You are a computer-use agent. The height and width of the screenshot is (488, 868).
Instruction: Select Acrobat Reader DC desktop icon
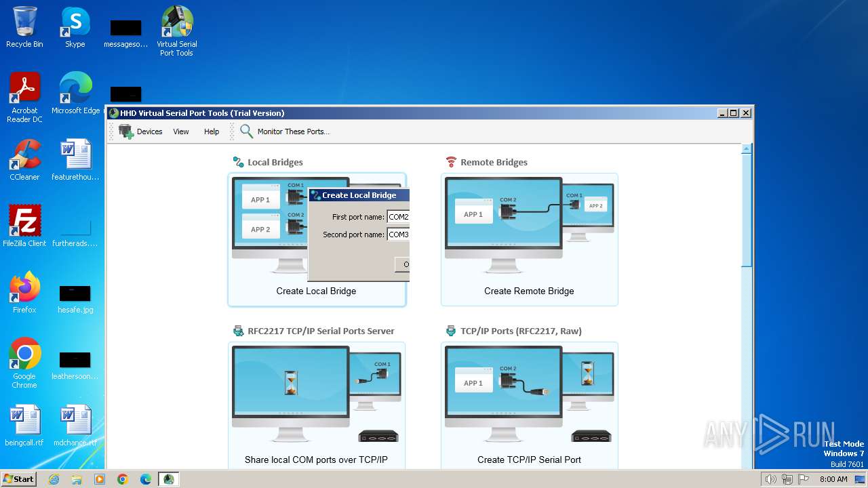point(24,98)
